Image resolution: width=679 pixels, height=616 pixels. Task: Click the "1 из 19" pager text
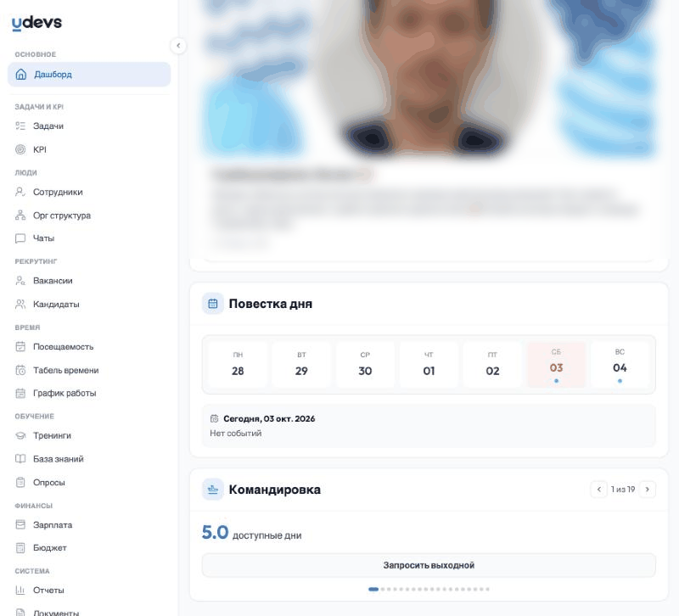[623, 490]
